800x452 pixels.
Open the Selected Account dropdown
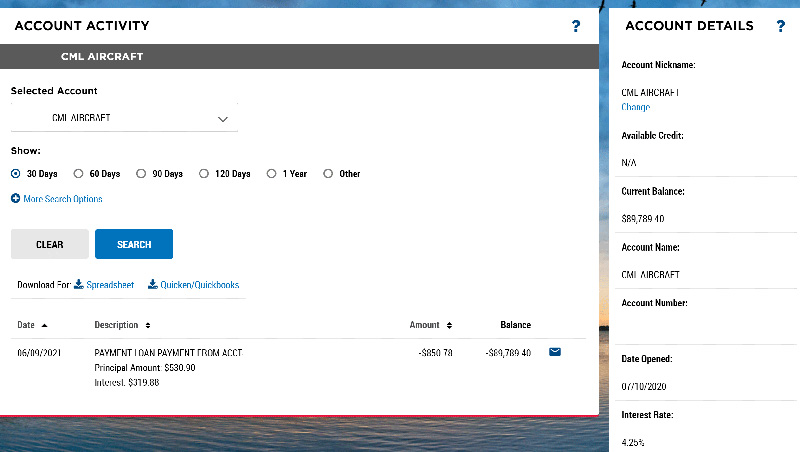pos(125,118)
